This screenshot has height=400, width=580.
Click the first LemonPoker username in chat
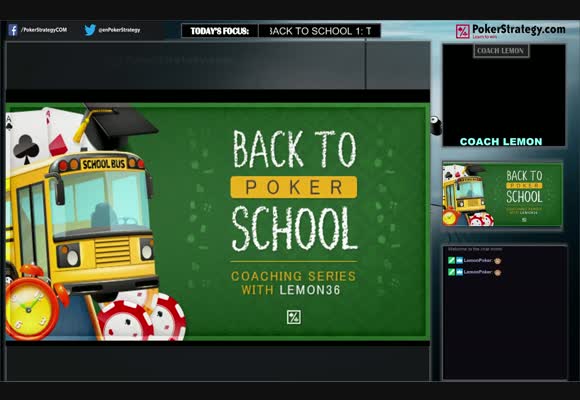(x=478, y=260)
